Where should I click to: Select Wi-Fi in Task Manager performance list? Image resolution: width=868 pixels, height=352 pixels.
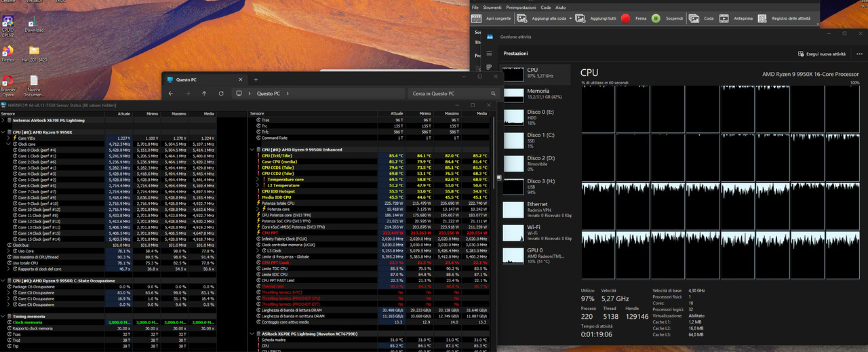pos(538,232)
